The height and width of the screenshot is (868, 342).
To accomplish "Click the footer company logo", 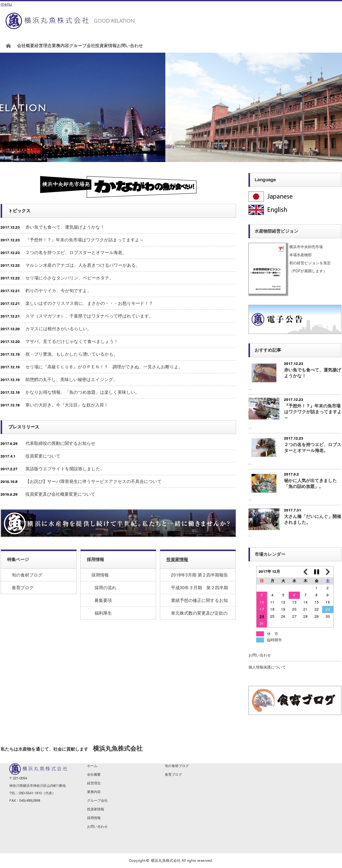I will click(x=38, y=769).
